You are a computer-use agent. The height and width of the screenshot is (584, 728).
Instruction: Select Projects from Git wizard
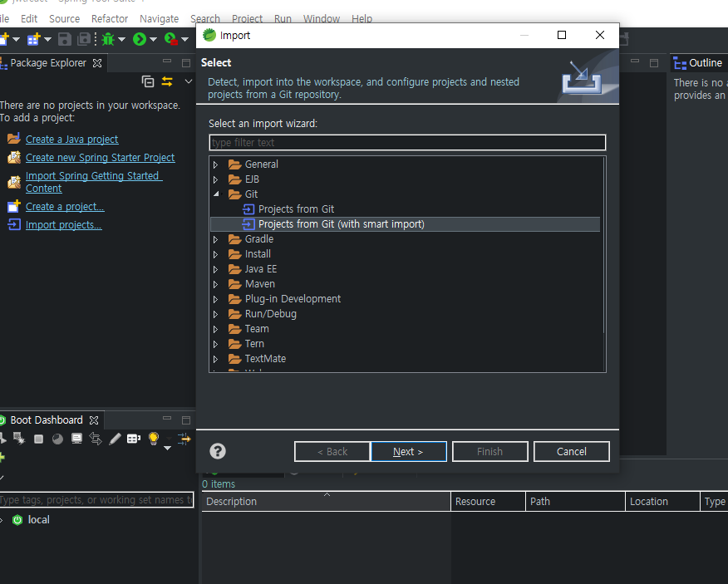296,209
